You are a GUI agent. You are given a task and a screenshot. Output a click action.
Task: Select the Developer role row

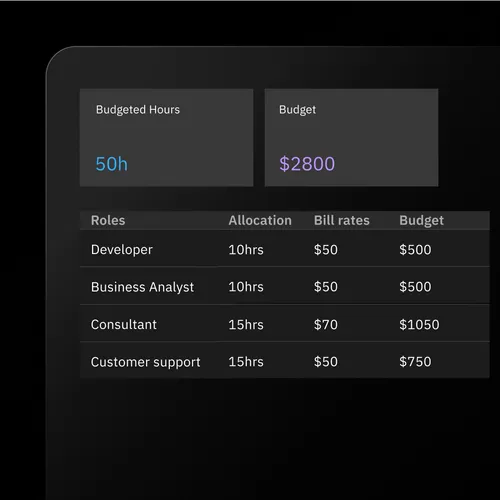point(285,248)
